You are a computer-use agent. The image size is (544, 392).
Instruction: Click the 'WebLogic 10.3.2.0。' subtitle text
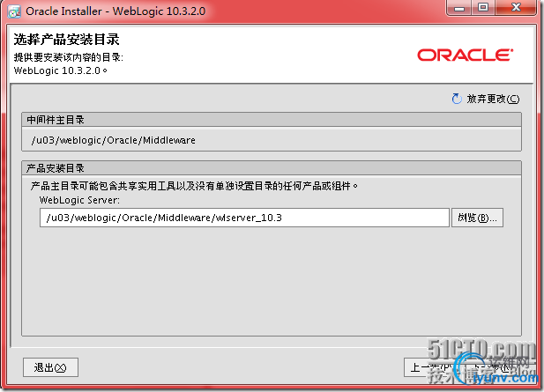[x=61, y=70]
